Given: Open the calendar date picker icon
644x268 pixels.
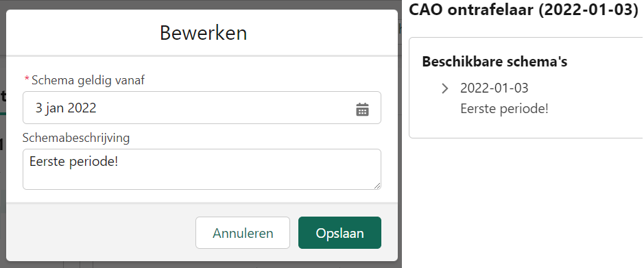Looking at the screenshot, I should point(362,110).
